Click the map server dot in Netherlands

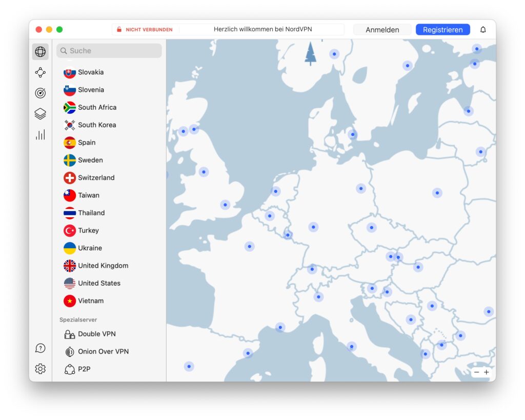275,192
